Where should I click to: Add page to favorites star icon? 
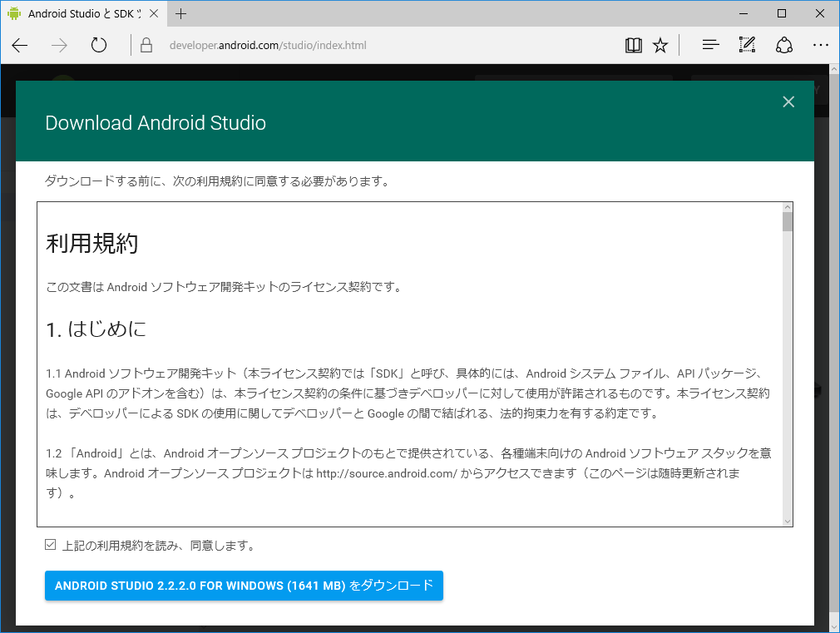pos(660,46)
